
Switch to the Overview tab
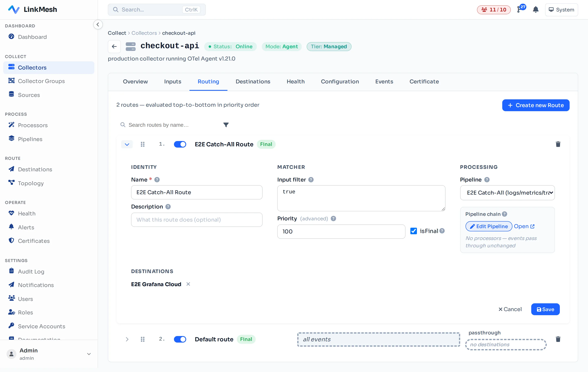135,81
